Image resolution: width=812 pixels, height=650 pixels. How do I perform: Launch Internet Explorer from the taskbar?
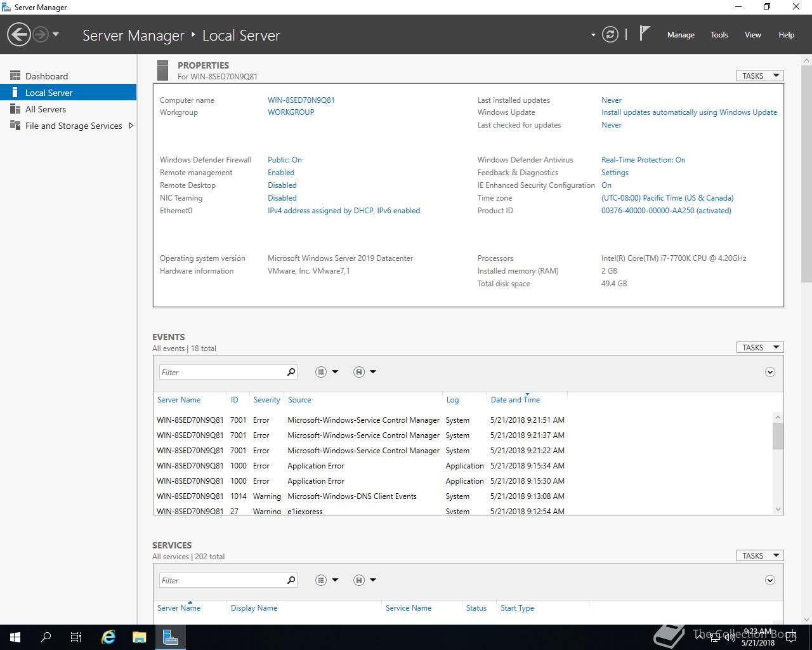point(109,637)
